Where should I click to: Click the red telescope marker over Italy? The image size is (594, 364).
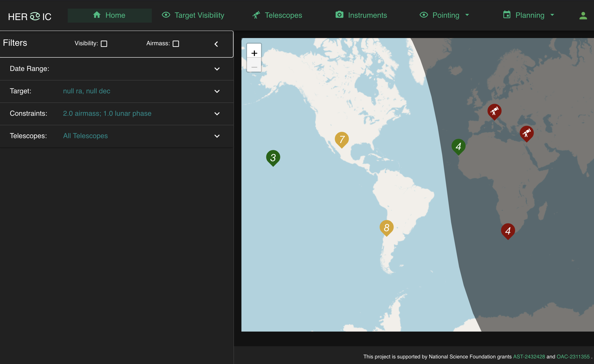[x=495, y=112]
